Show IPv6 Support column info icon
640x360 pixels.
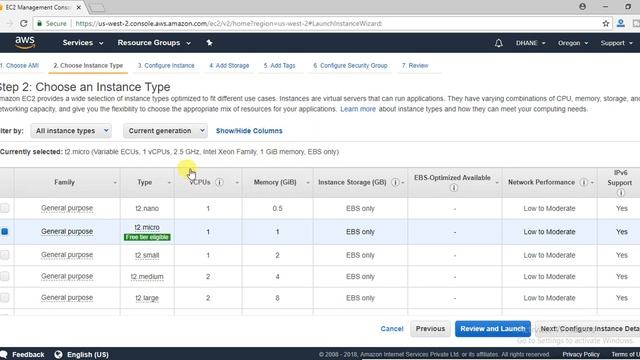pyautogui.click(x=620, y=193)
